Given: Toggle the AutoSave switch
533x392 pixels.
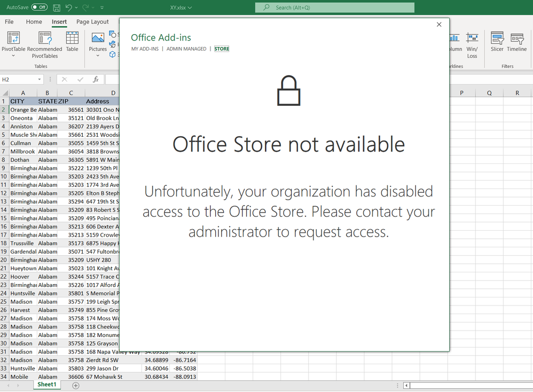Looking at the screenshot, I should pos(39,7).
